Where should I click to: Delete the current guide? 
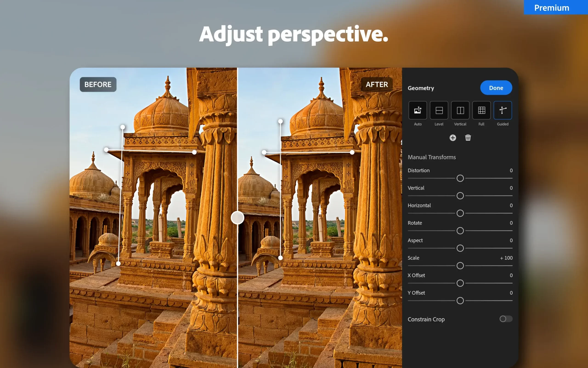pyautogui.click(x=468, y=138)
